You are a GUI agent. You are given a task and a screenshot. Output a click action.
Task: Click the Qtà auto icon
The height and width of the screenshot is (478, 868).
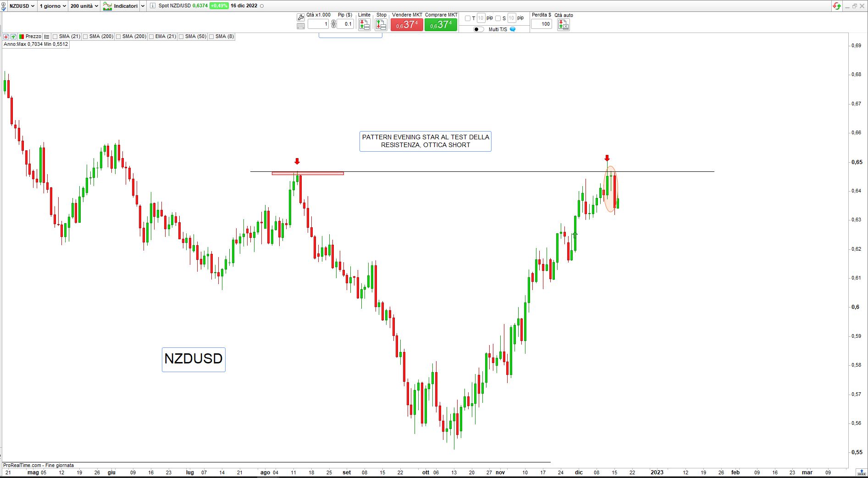(x=563, y=25)
